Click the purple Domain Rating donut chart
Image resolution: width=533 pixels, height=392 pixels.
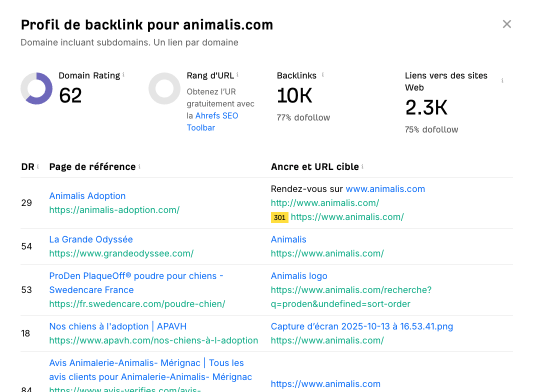coord(36,88)
